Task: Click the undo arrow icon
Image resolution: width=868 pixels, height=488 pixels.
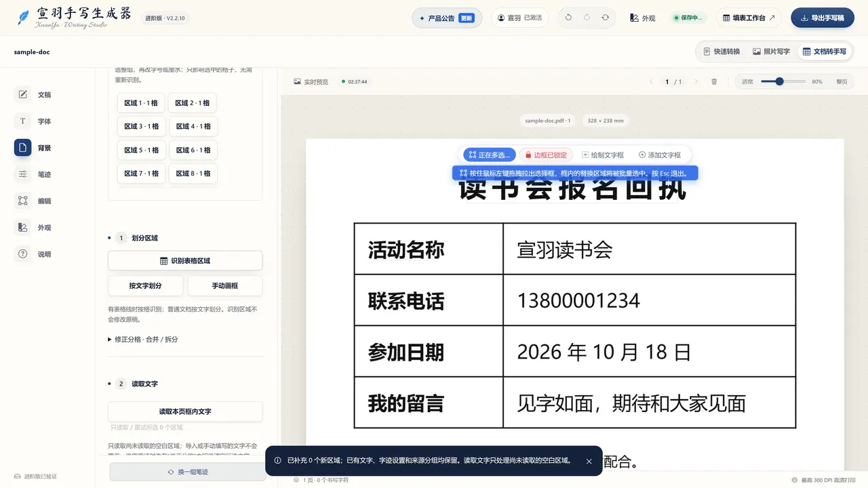Action: (568, 18)
